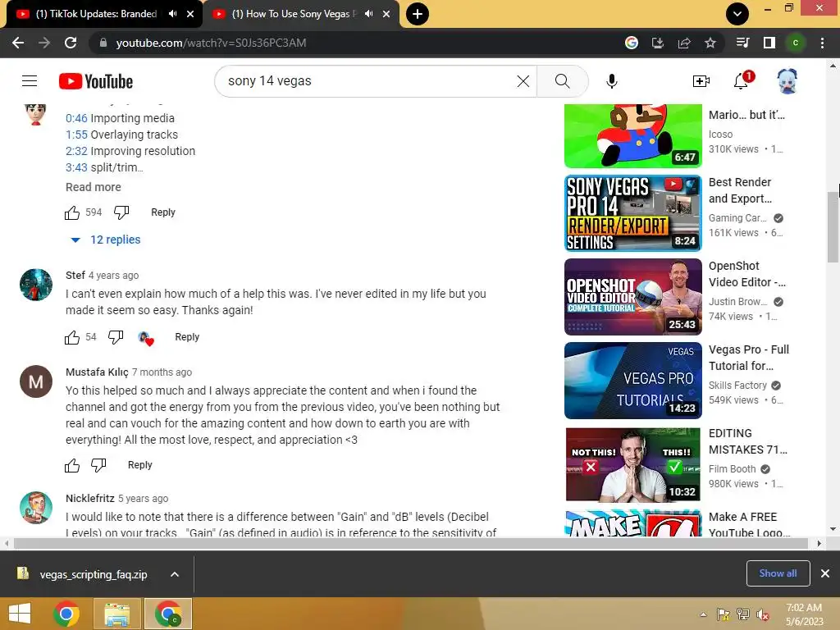Jump to 2:32 Improving resolution timestamp
The image size is (840, 630).
pos(76,151)
